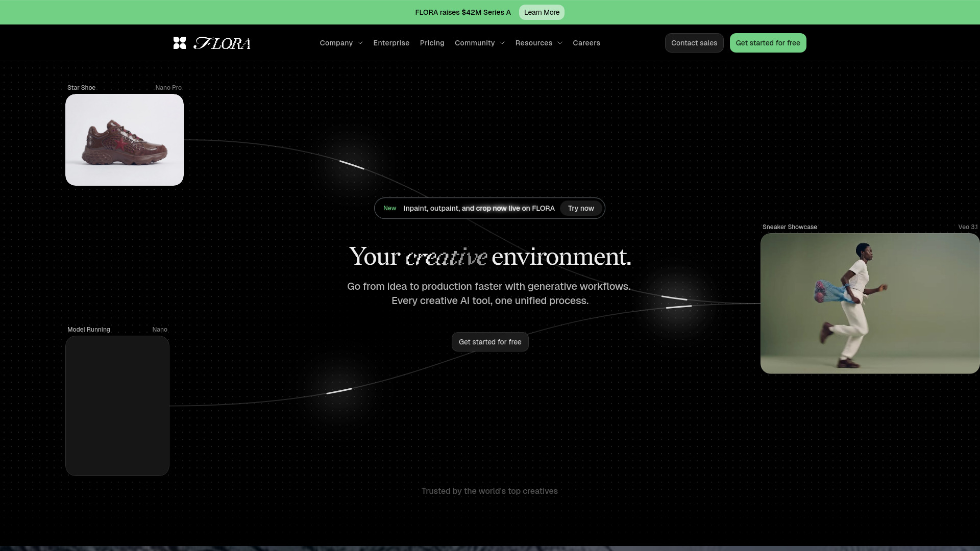Click the Inpaint, outpaint announcement text
Screen dimensions: 980x551
pyautogui.click(x=478, y=208)
